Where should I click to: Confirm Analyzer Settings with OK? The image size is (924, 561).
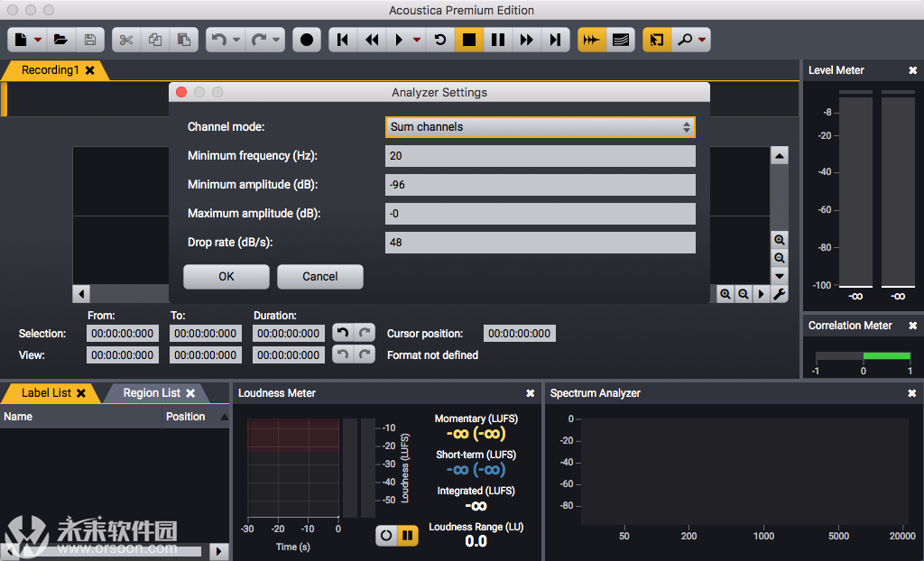[226, 276]
